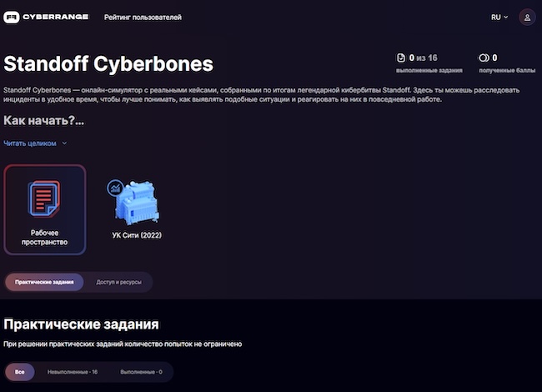The image size is (542, 392).
Task: Open the user profile avatar menu
Action: 527,17
